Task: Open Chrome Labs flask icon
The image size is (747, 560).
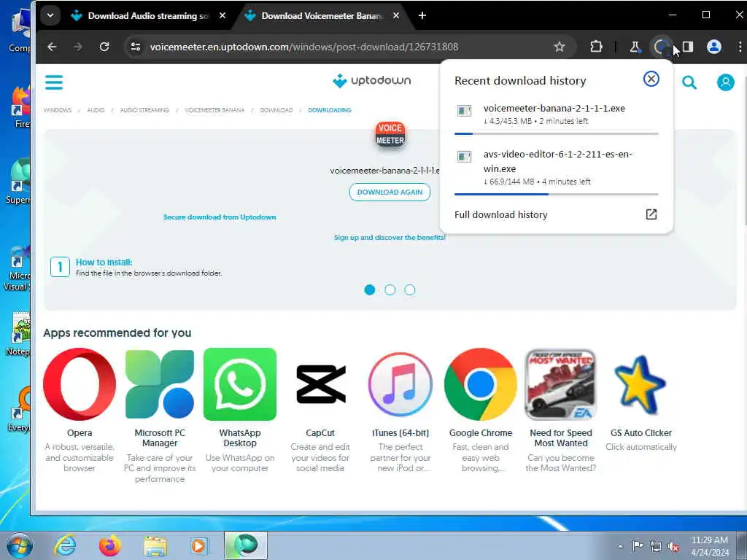Action: [635, 47]
